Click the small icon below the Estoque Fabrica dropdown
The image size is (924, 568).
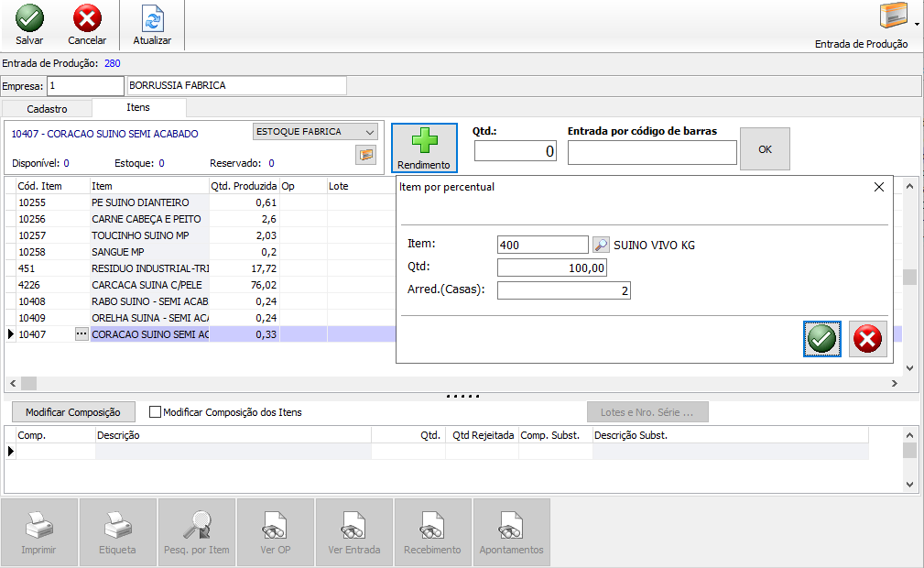366,155
